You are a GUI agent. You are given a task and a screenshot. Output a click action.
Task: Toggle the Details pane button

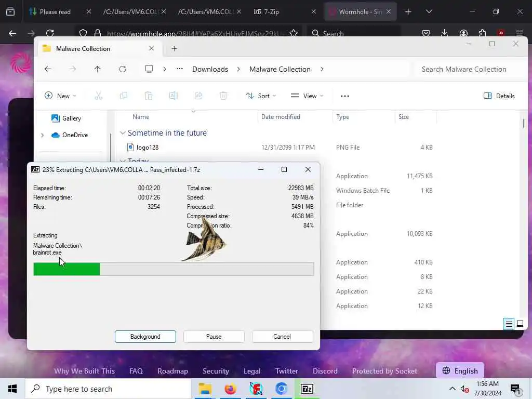499,96
